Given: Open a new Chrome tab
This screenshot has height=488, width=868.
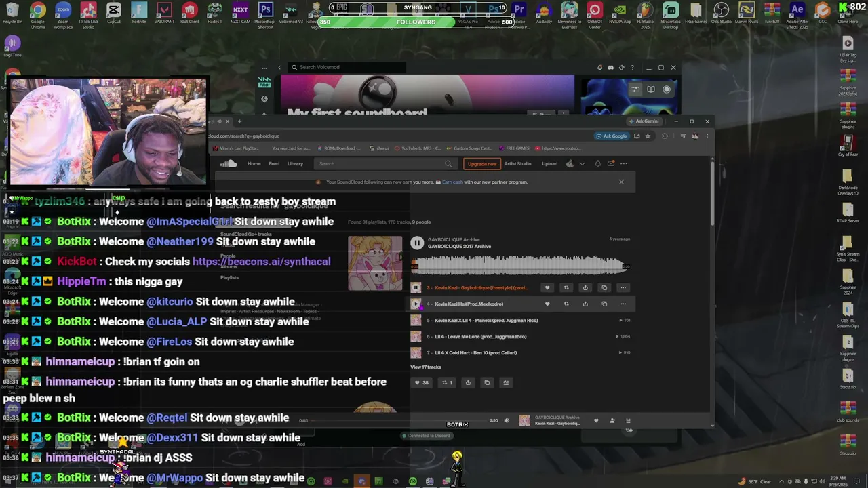Looking at the screenshot, I should click(239, 121).
